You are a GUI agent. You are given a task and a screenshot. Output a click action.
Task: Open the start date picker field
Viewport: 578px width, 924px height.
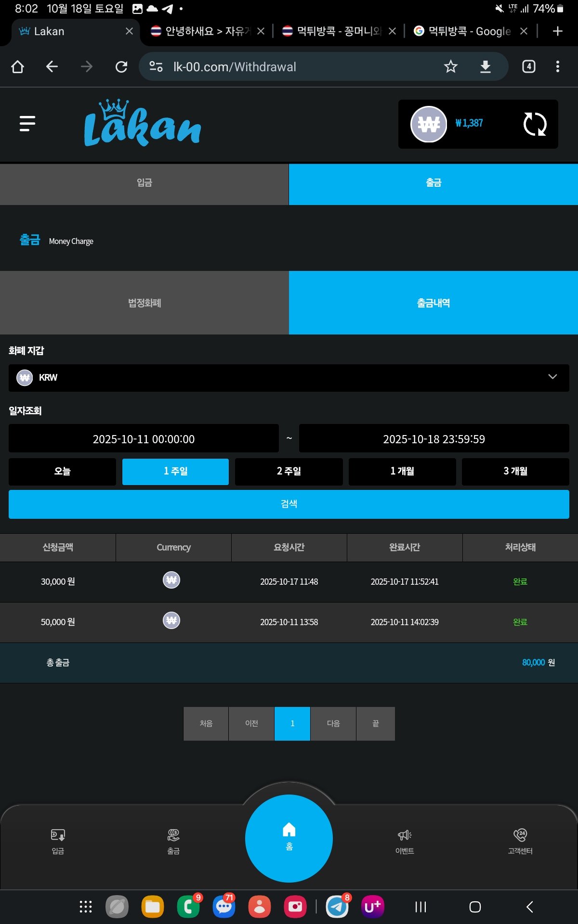coord(144,438)
